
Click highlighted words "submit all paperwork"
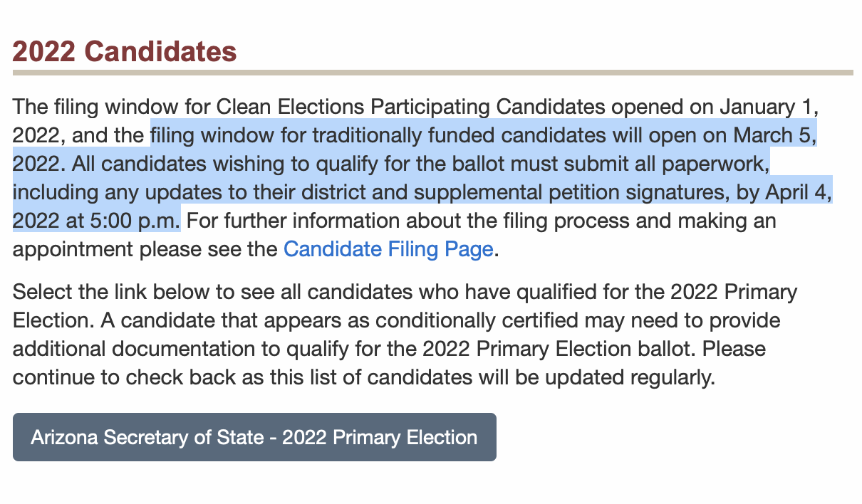click(654, 164)
